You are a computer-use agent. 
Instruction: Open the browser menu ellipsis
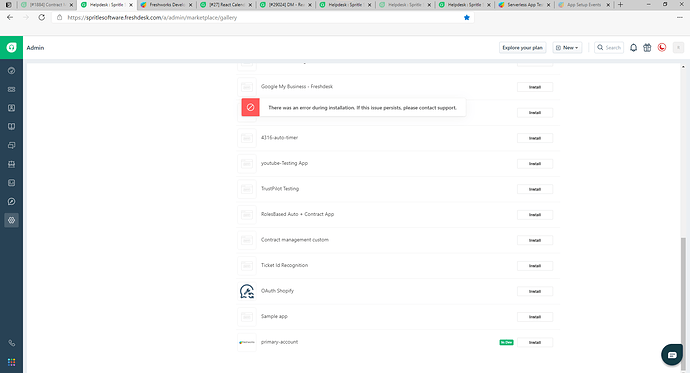point(679,18)
